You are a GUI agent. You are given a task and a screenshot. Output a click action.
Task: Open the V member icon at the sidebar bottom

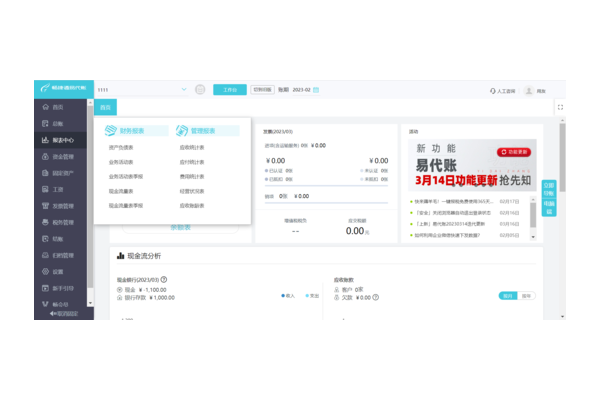[x=46, y=304]
